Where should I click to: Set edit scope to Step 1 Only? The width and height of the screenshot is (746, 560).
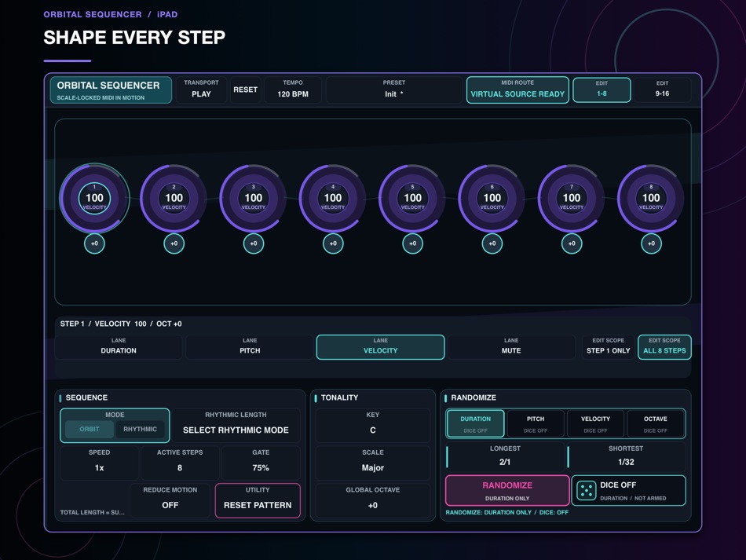(x=608, y=347)
